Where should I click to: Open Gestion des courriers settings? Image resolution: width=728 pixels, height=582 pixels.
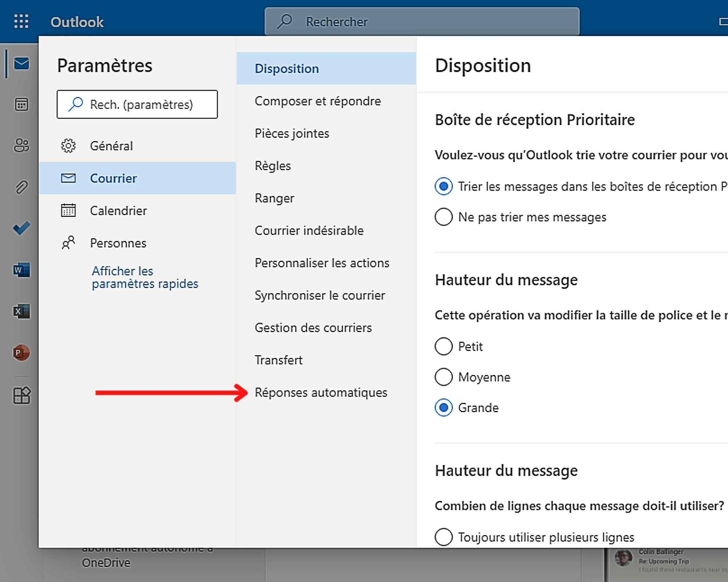326,327
